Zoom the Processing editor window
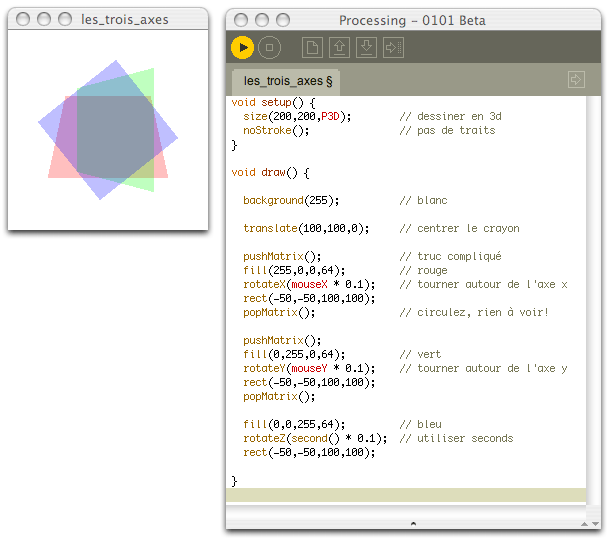 click(x=282, y=20)
